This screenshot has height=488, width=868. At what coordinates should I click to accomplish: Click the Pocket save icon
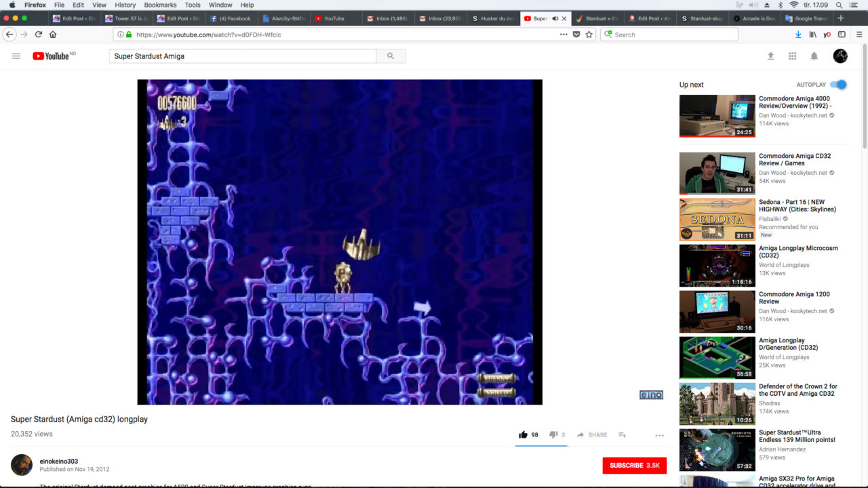click(x=576, y=35)
